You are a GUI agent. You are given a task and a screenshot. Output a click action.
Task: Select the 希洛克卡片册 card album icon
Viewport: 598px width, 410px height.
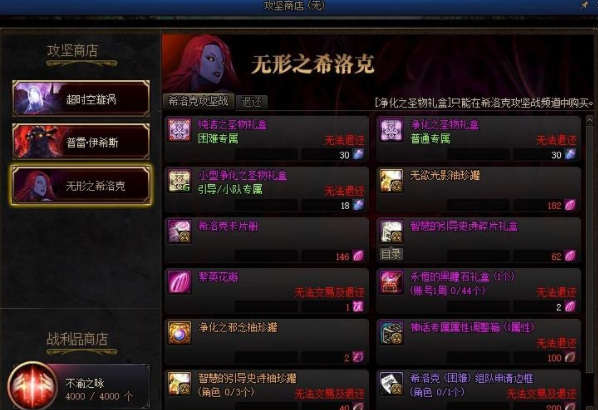point(180,231)
